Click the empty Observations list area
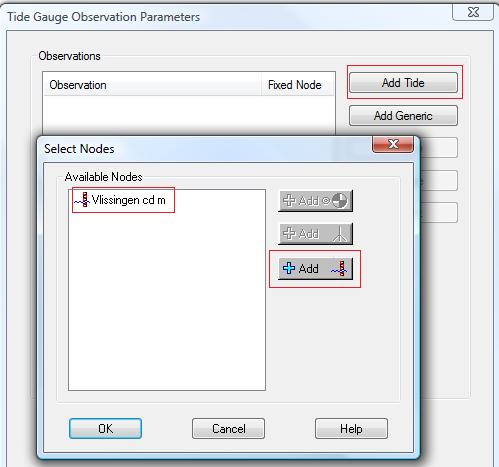Image resolution: width=499 pixels, height=467 pixels. tap(189, 115)
